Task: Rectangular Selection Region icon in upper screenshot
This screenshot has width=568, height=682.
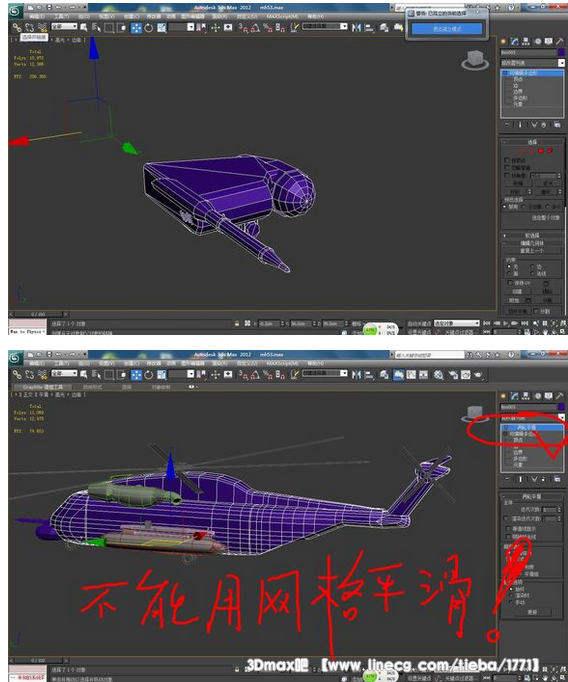Action: (x=109, y=28)
